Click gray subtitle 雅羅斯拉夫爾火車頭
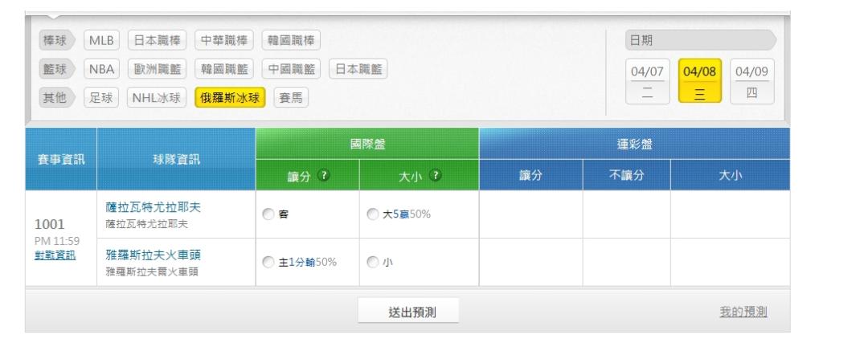This screenshot has height=359, width=868. pos(152,272)
